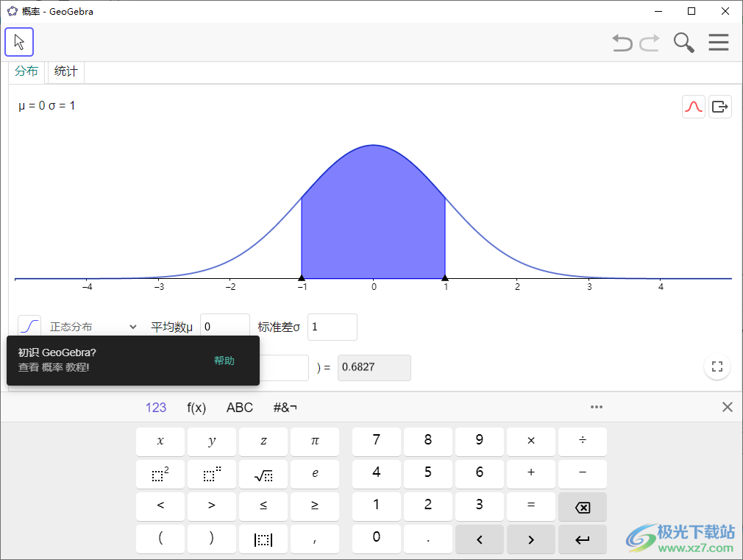The height and width of the screenshot is (560, 743).
Task: Tap the pi key
Action: (x=315, y=442)
